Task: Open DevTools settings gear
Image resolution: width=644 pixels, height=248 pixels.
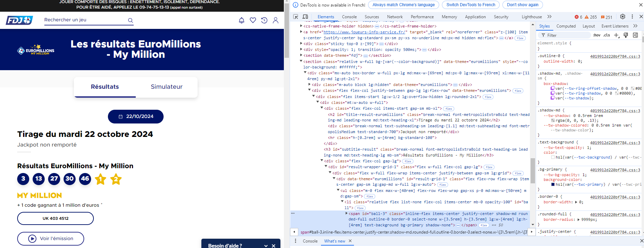Action: click(622, 17)
